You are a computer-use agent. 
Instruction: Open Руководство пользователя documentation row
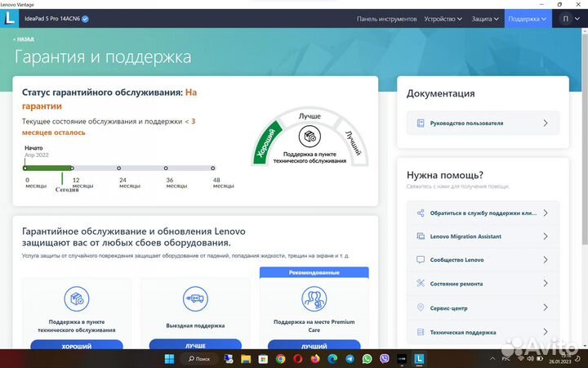483,123
